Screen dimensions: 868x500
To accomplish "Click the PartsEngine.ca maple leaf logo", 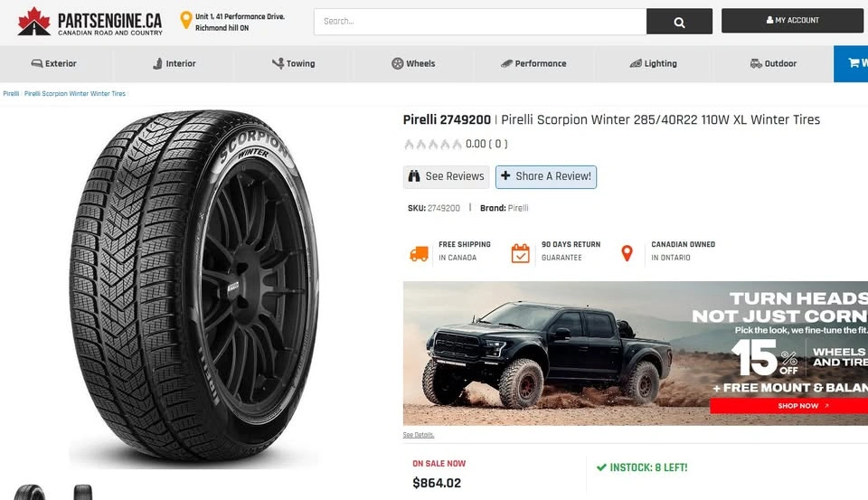I will coord(34,21).
